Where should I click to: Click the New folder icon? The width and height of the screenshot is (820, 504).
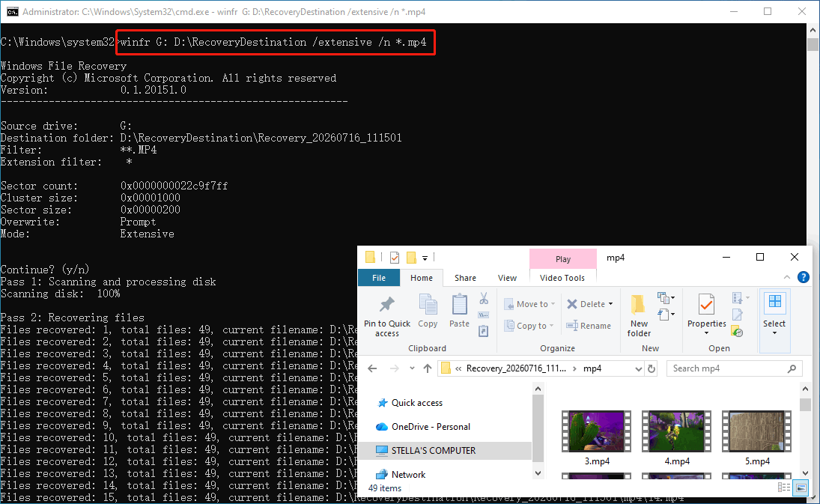point(638,305)
